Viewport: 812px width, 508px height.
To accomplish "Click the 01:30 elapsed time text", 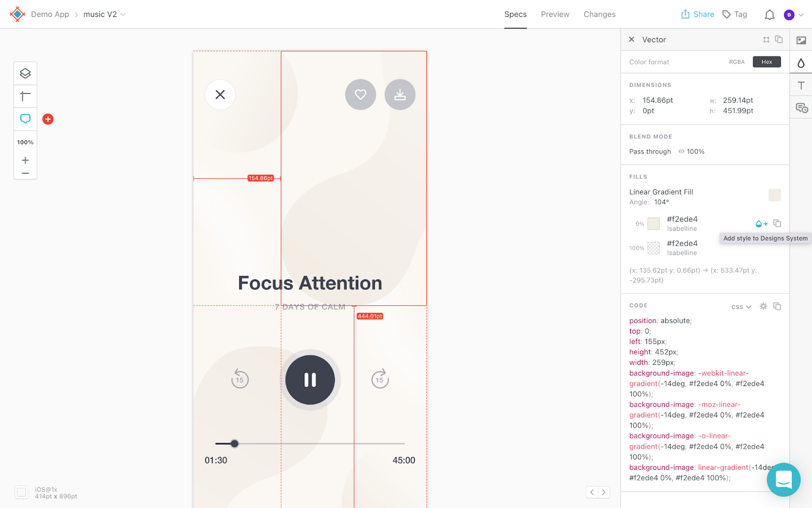I will point(216,460).
